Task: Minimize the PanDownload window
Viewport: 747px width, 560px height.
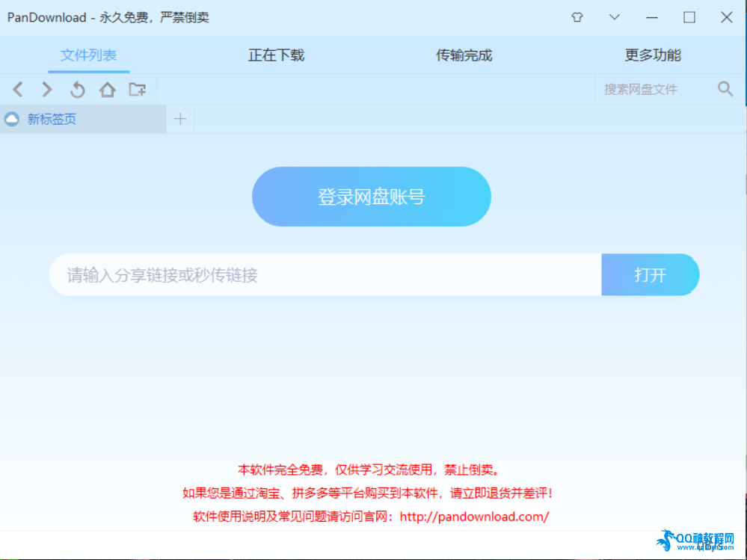Action: click(x=652, y=18)
